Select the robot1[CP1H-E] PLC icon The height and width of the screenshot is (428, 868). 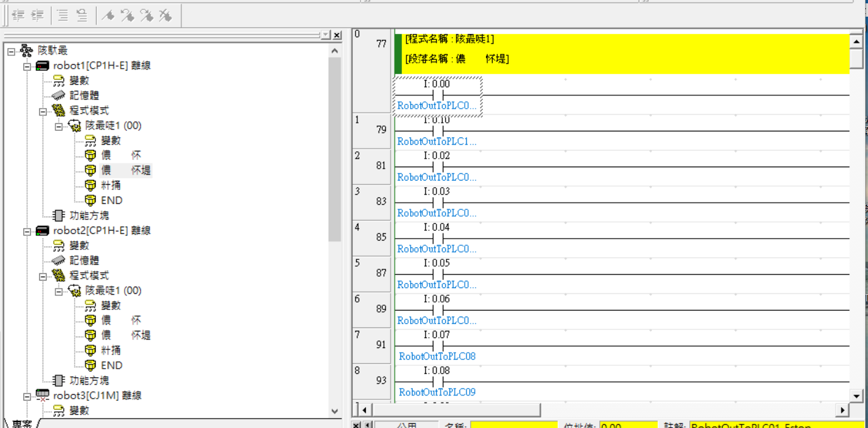tap(43, 66)
